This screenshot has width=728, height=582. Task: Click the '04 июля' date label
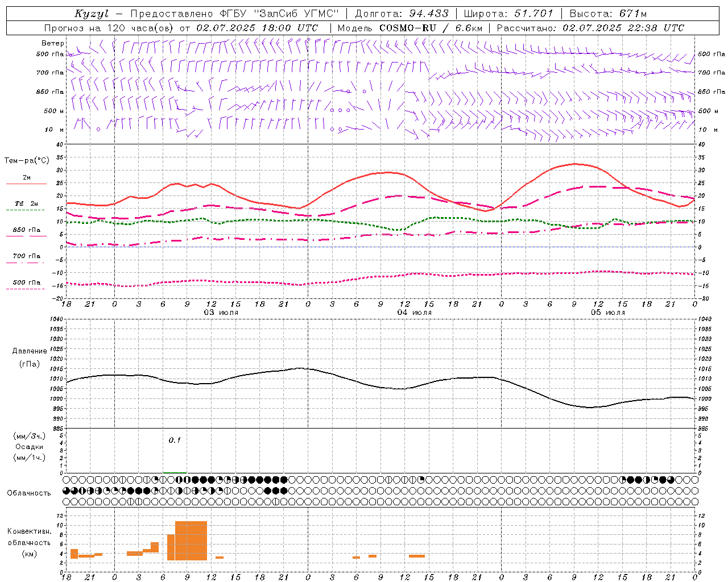(x=415, y=313)
